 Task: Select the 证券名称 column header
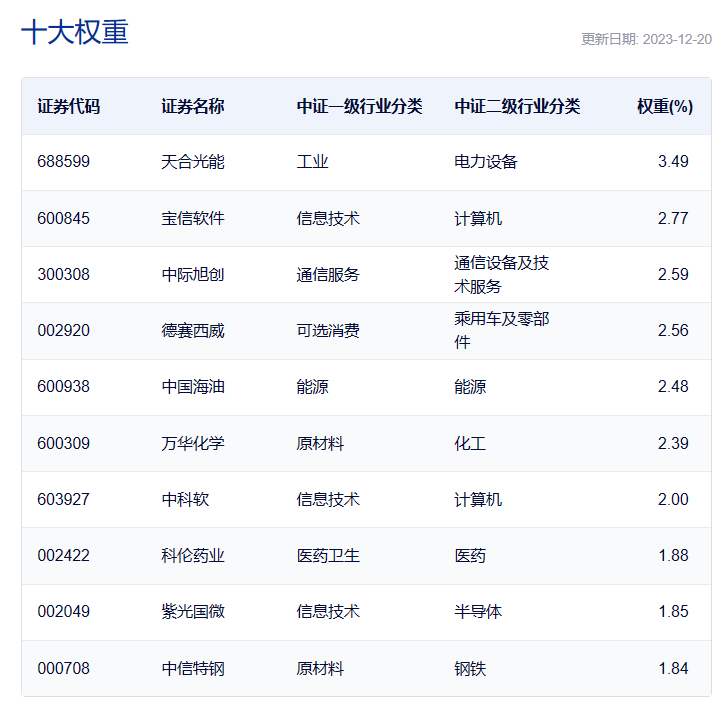pyautogui.click(x=193, y=106)
